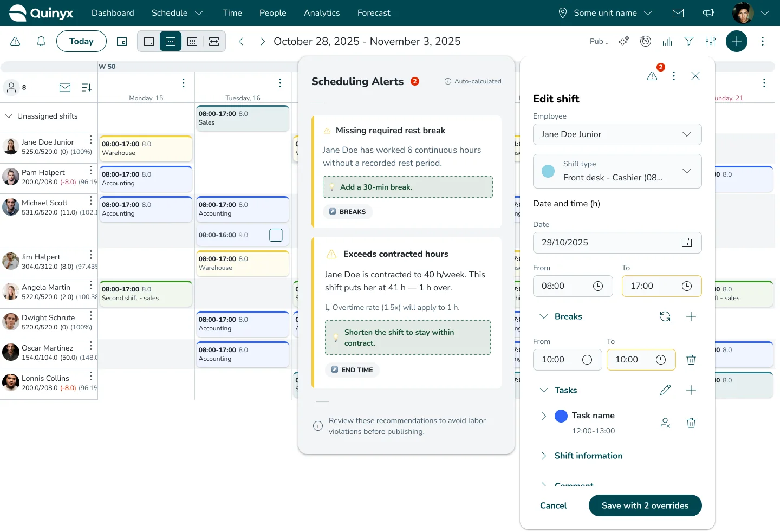
Task: Open the statistics bar chart icon
Action: point(667,41)
